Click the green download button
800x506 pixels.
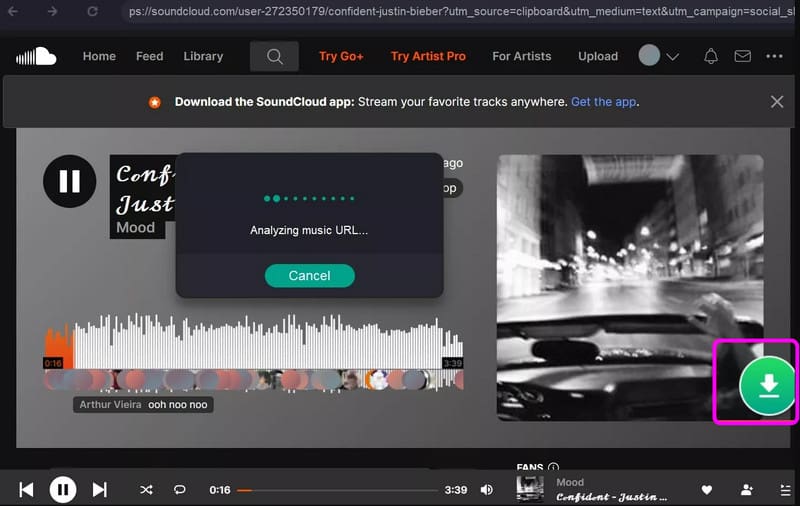pyautogui.click(x=767, y=385)
